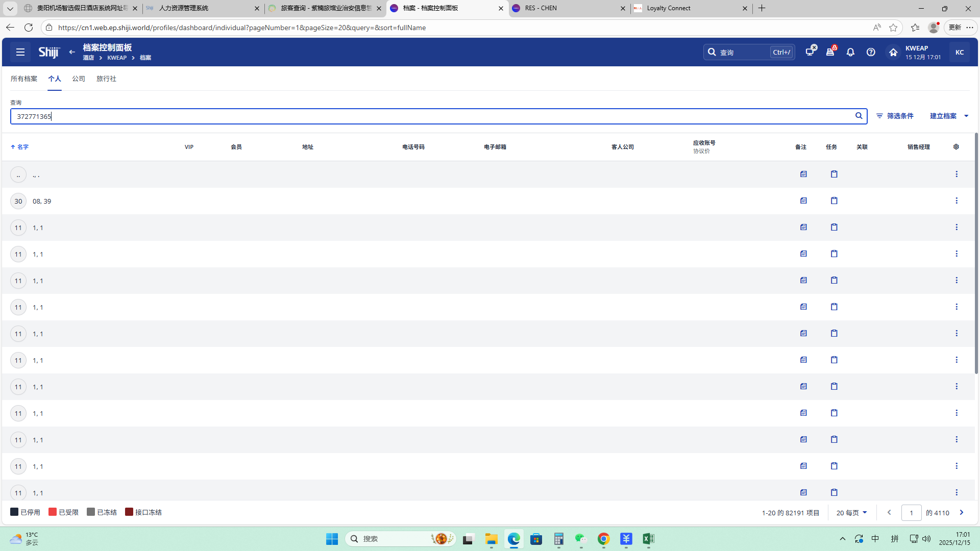The height and width of the screenshot is (551, 980).
Task: Click the home property icon
Action: tap(893, 52)
